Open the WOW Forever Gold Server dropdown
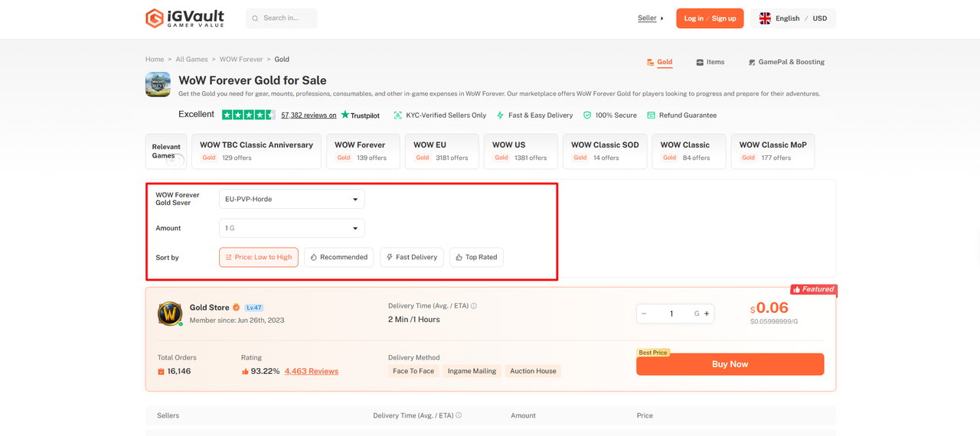 (x=292, y=199)
